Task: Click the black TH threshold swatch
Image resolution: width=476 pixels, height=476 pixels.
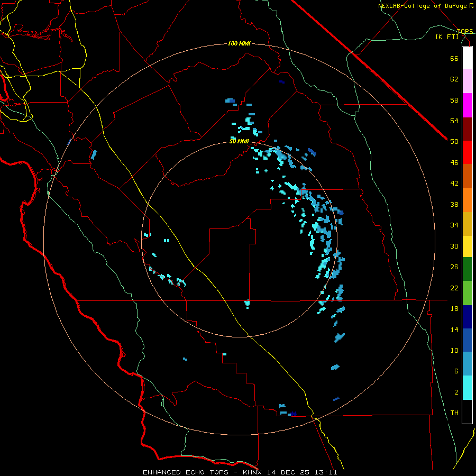Action: (467, 411)
